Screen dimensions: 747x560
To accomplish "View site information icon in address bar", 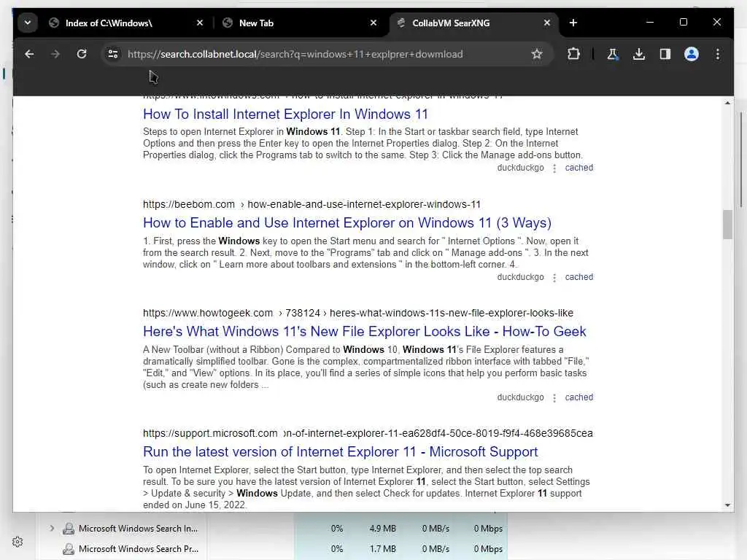I will click(113, 54).
